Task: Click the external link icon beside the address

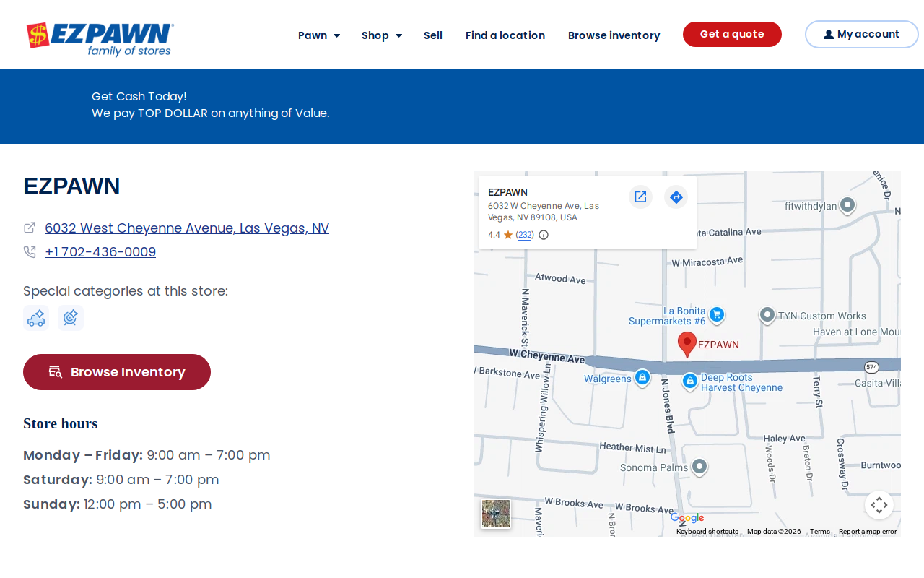Action: 30,228
